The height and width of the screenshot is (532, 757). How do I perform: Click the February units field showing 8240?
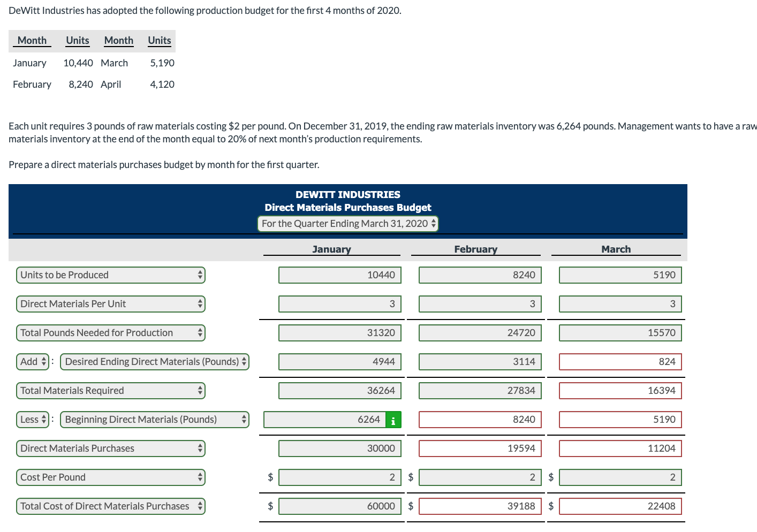[x=480, y=275]
